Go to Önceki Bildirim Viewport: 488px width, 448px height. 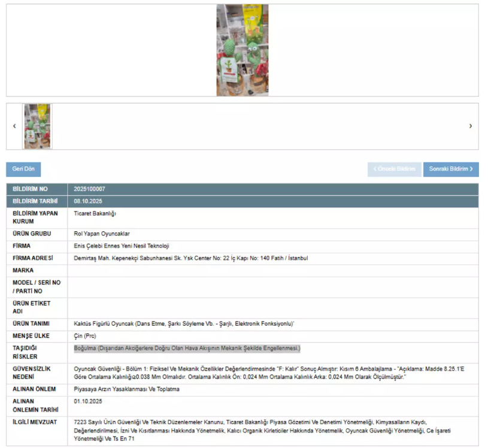[394, 169]
